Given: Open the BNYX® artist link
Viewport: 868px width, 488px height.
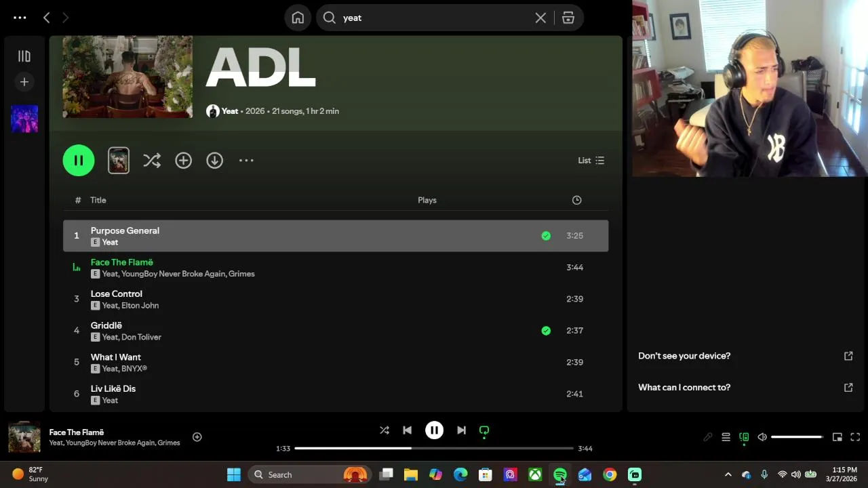Looking at the screenshot, I should (134, 369).
